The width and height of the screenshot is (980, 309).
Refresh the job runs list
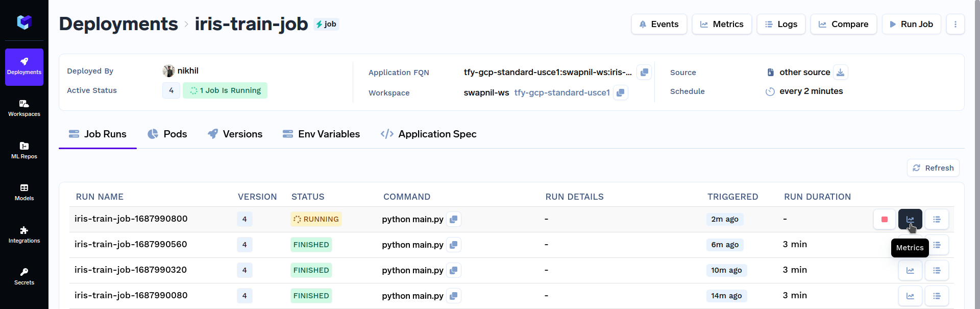(x=933, y=168)
